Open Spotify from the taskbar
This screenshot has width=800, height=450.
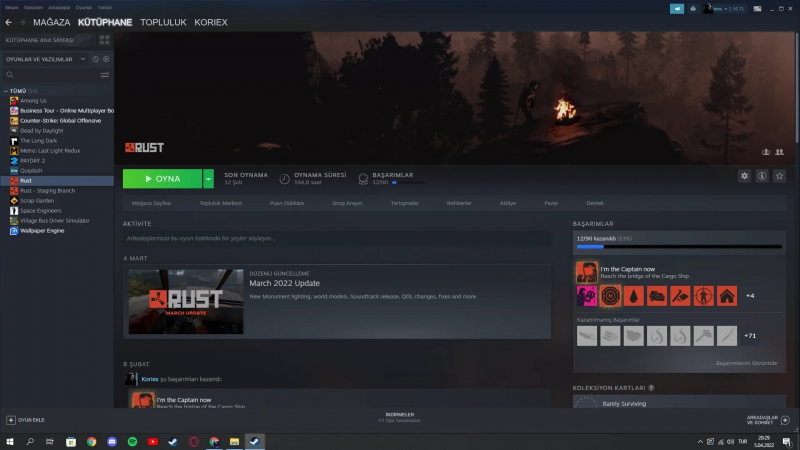point(132,441)
